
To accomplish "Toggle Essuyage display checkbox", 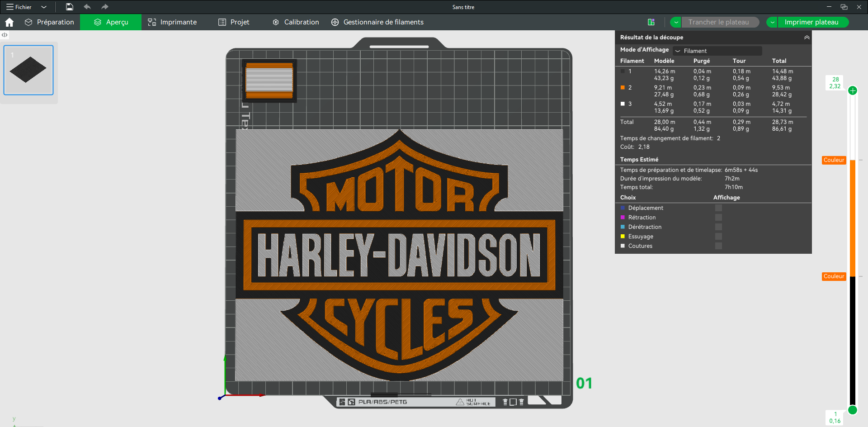I will click(x=718, y=237).
